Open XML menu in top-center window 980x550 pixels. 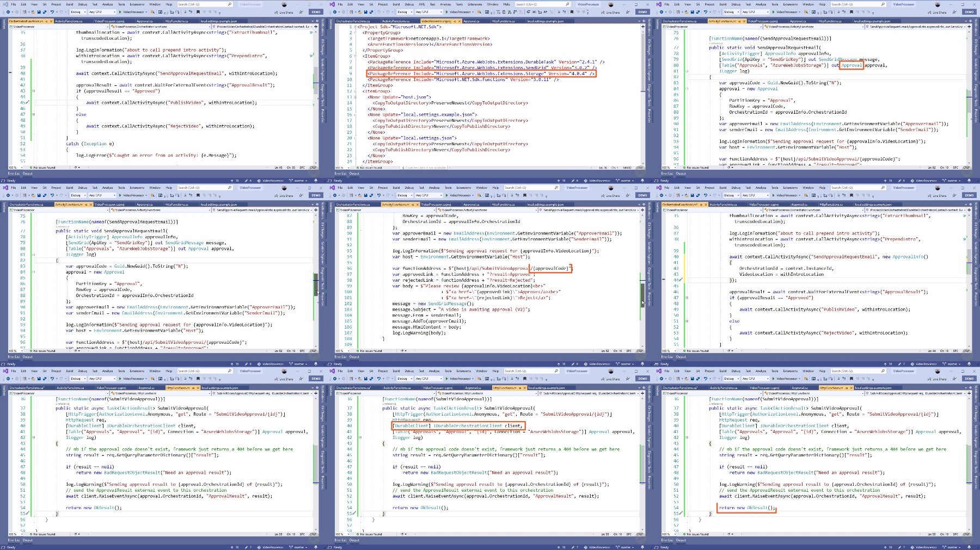click(x=422, y=4)
